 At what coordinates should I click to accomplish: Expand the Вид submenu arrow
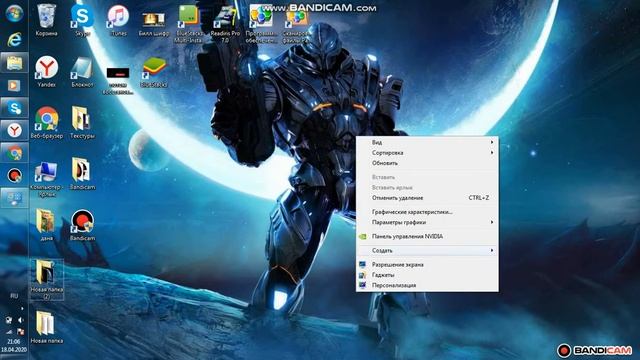point(492,142)
